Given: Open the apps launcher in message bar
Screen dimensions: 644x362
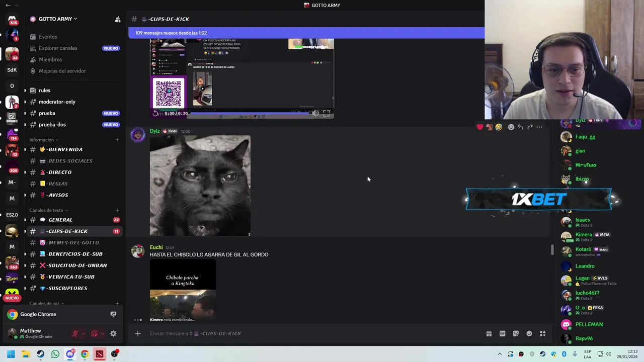Looking at the screenshot, I should (x=543, y=333).
